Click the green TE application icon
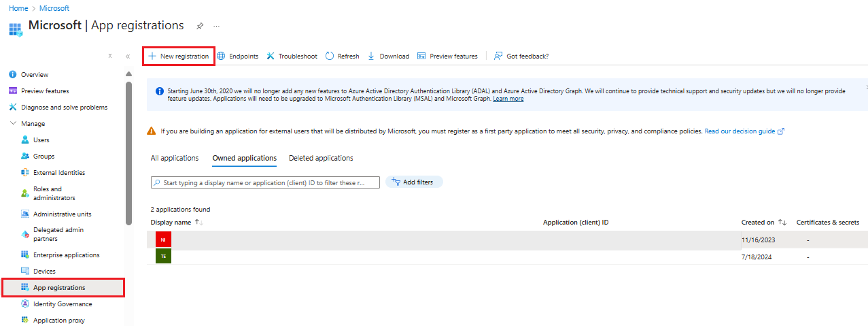Viewport: 868px width, 326px height. click(x=163, y=256)
